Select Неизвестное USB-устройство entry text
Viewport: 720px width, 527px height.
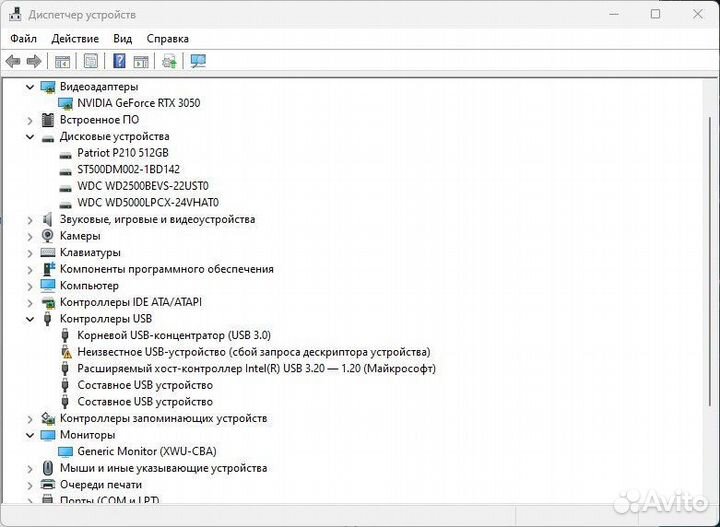point(254,352)
